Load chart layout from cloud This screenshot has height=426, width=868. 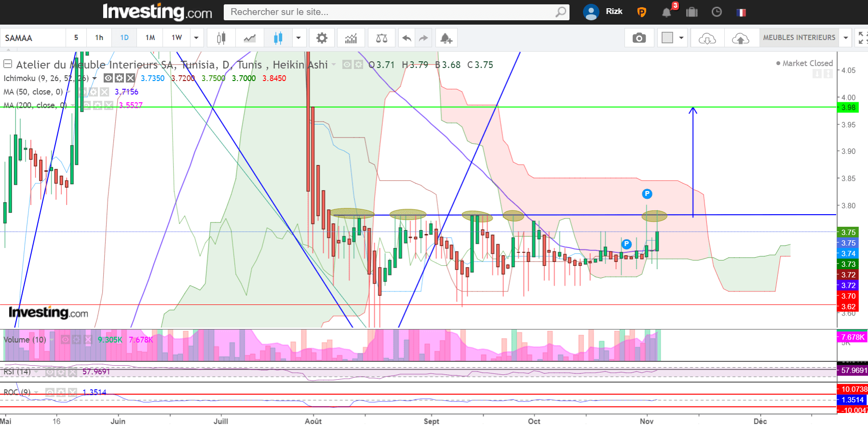click(x=707, y=38)
